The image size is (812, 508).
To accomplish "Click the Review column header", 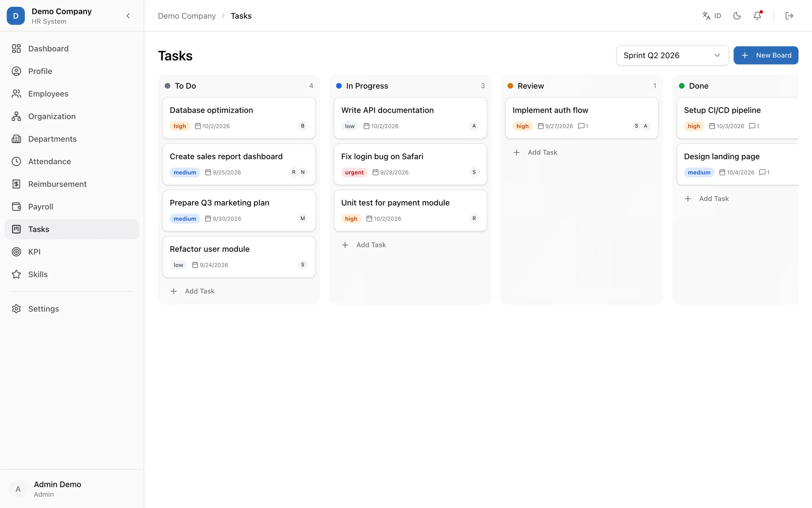I will pyautogui.click(x=582, y=86).
